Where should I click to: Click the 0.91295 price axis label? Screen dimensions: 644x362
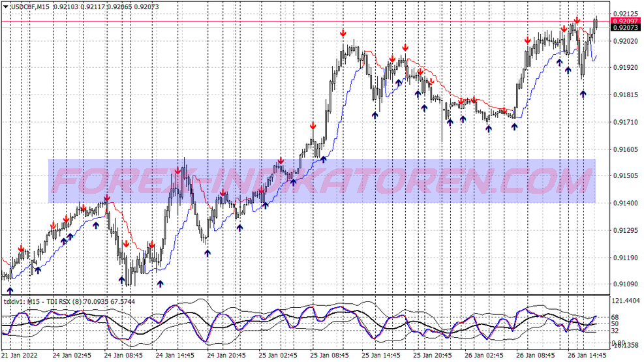click(x=626, y=230)
